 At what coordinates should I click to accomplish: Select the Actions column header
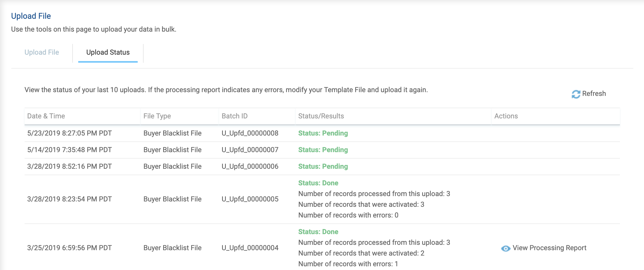(506, 116)
